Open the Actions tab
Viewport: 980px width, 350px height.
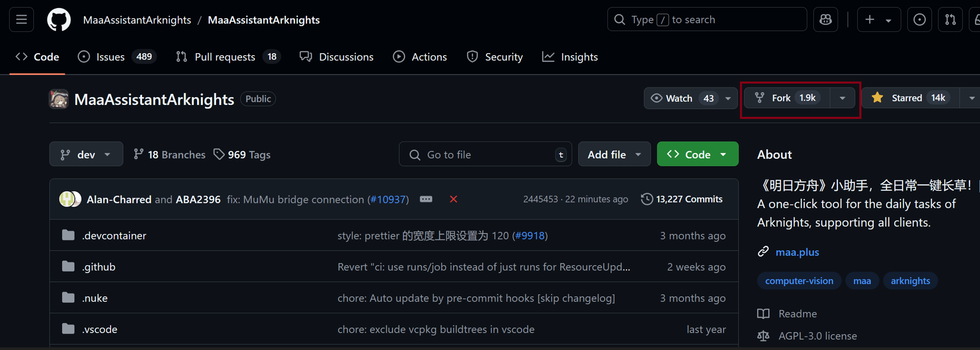click(x=420, y=57)
